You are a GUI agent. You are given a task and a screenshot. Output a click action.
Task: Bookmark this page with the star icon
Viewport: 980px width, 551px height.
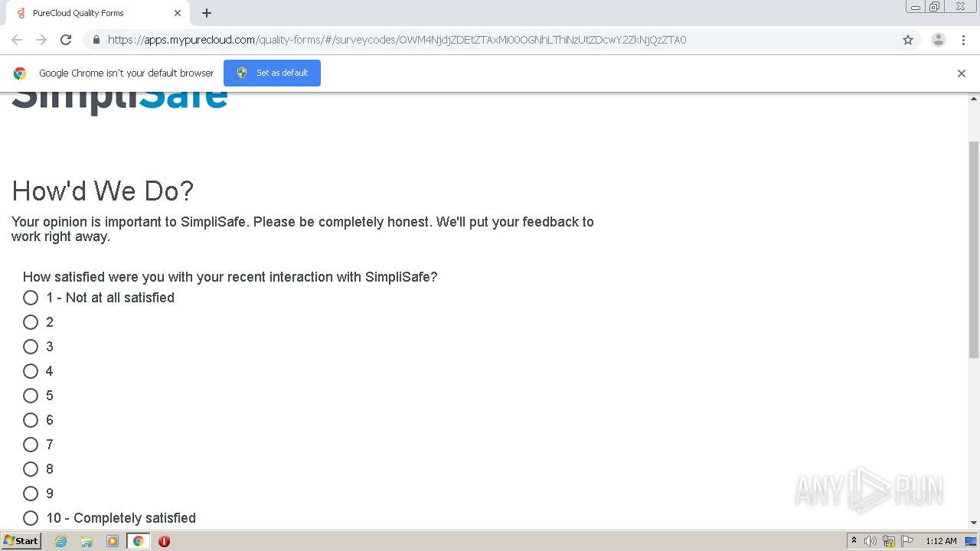coord(908,40)
